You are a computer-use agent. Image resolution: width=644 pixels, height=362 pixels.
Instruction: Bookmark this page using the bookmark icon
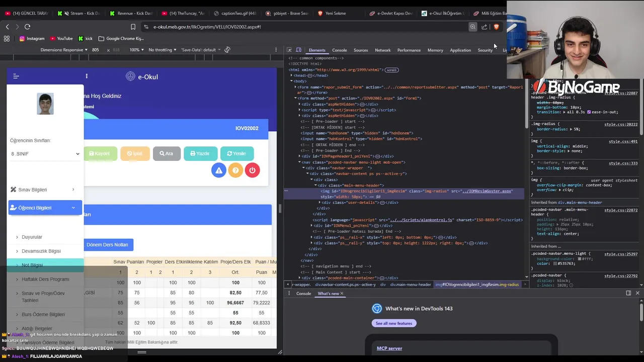[x=133, y=27]
